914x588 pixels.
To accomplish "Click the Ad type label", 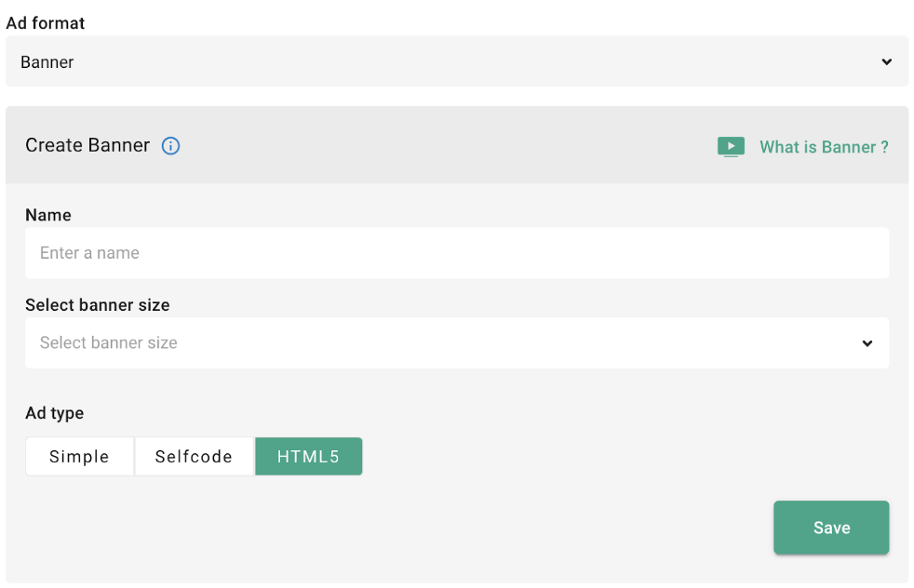I will 55,413.
